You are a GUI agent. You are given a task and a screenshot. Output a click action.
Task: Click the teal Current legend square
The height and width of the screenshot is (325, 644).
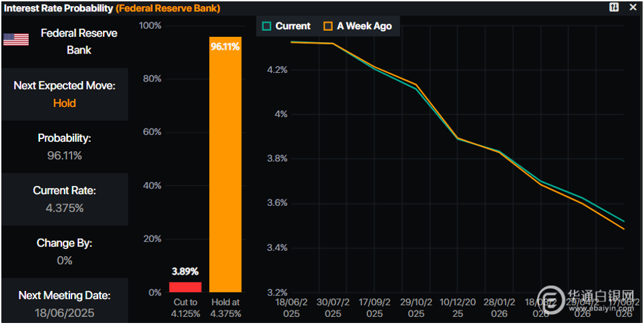point(267,26)
